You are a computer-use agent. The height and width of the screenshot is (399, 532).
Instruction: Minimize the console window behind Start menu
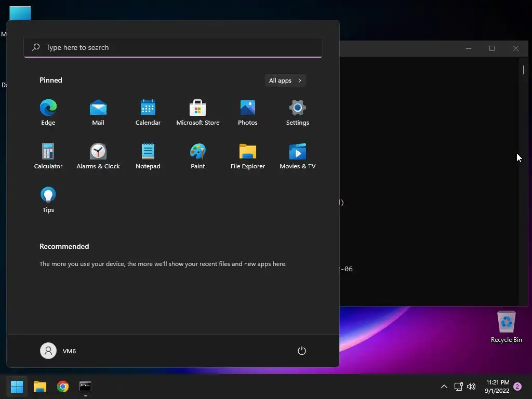click(x=469, y=48)
